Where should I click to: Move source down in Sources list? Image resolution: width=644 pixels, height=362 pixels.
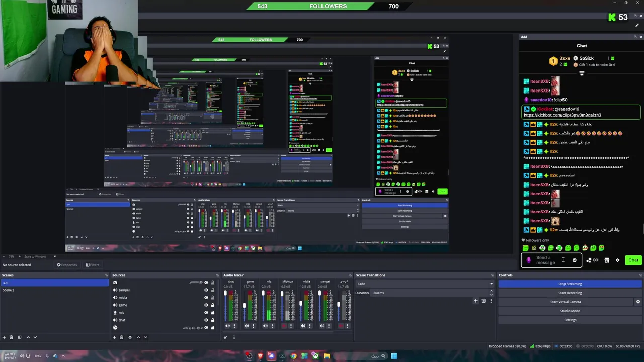(145, 337)
